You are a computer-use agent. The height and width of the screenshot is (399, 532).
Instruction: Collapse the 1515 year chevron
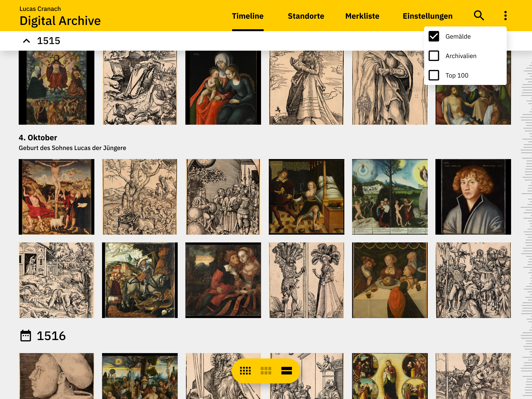[26, 41]
